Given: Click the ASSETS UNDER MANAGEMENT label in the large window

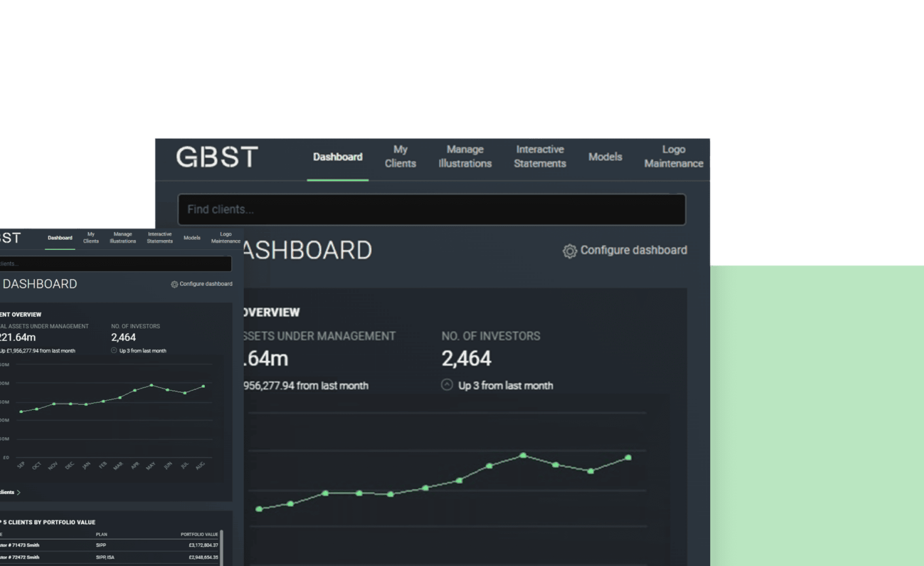Looking at the screenshot, I should [319, 336].
